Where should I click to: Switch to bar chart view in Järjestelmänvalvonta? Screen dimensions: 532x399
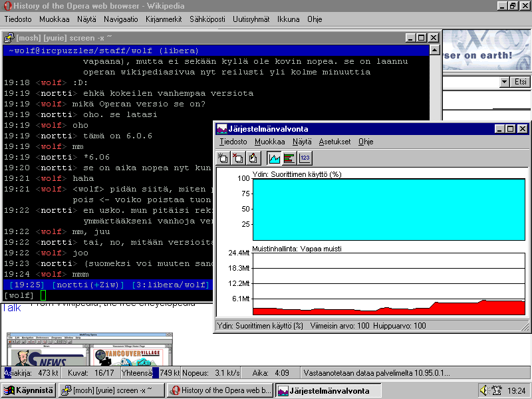pos(289,158)
